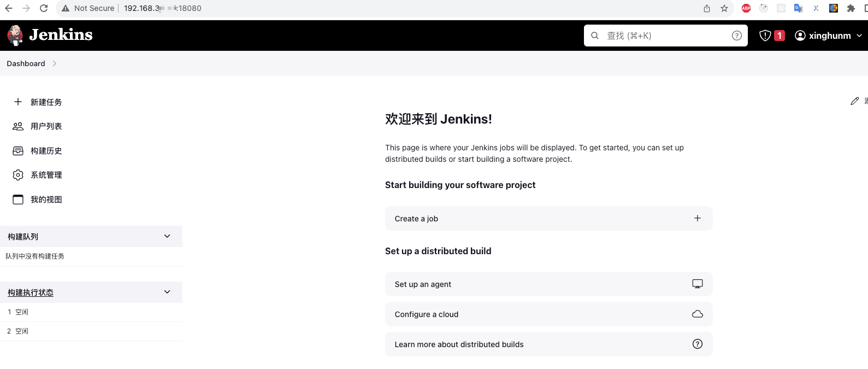Click the pencil edit description icon
The image size is (868, 369).
[x=855, y=101]
